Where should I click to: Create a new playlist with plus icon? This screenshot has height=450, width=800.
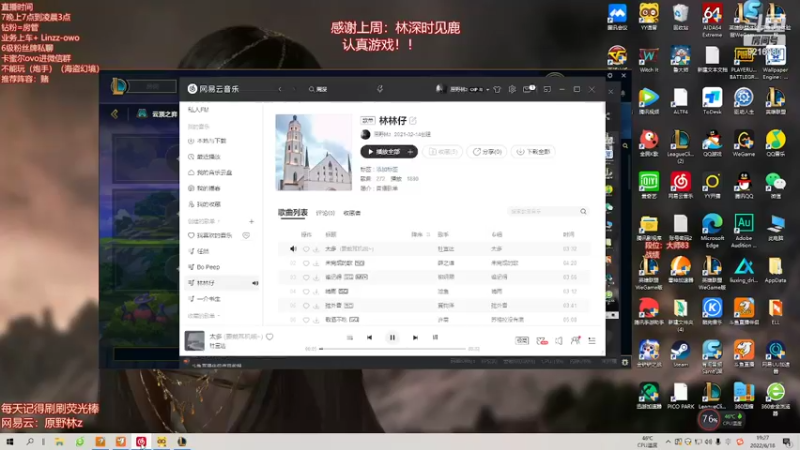[x=252, y=221]
